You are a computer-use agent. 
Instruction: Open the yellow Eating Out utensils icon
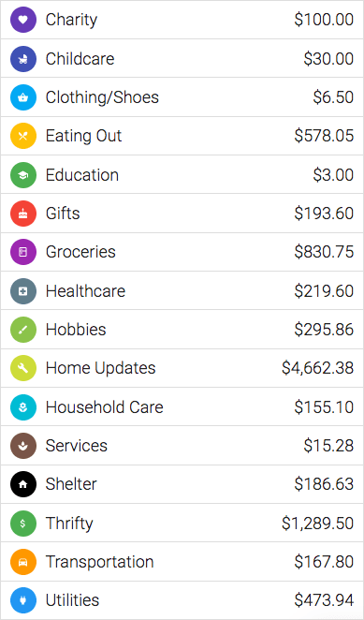[23, 136]
